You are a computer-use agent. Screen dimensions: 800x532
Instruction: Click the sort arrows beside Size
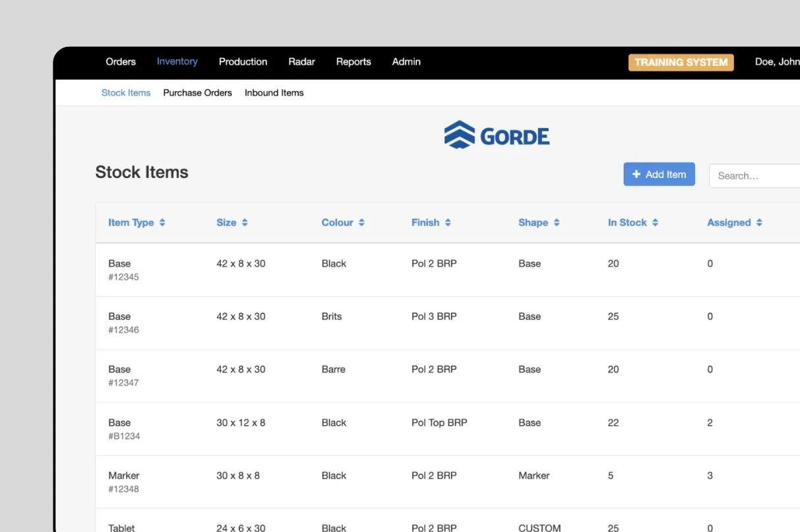click(245, 223)
